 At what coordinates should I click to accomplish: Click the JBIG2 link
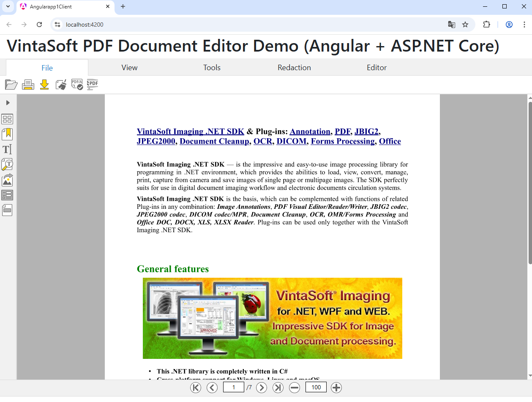point(367,131)
